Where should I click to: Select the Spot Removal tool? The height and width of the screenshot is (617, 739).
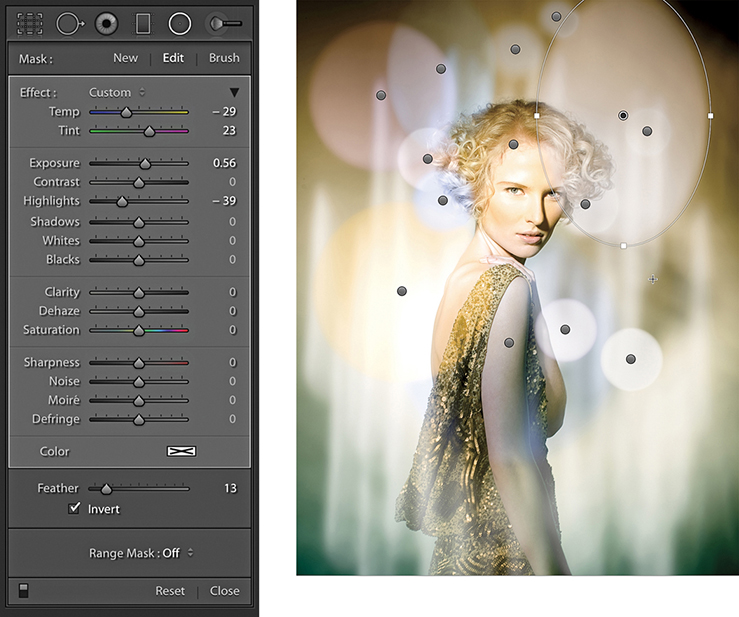pos(69,23)
